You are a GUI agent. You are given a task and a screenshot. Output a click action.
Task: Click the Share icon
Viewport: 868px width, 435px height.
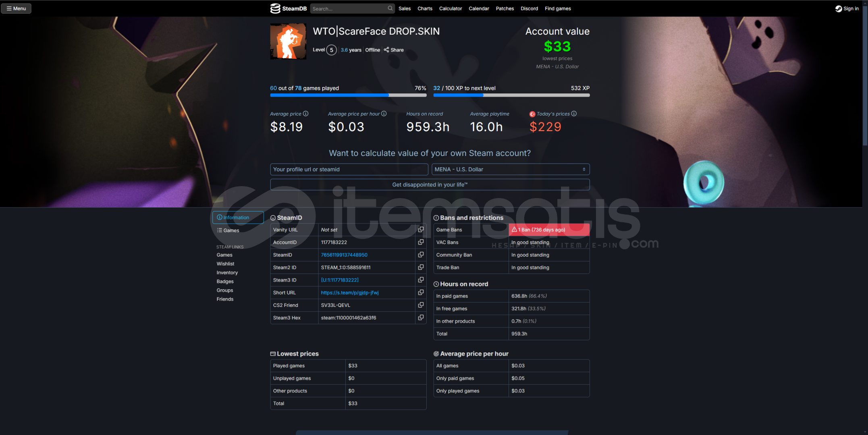(x=386, y=50)
